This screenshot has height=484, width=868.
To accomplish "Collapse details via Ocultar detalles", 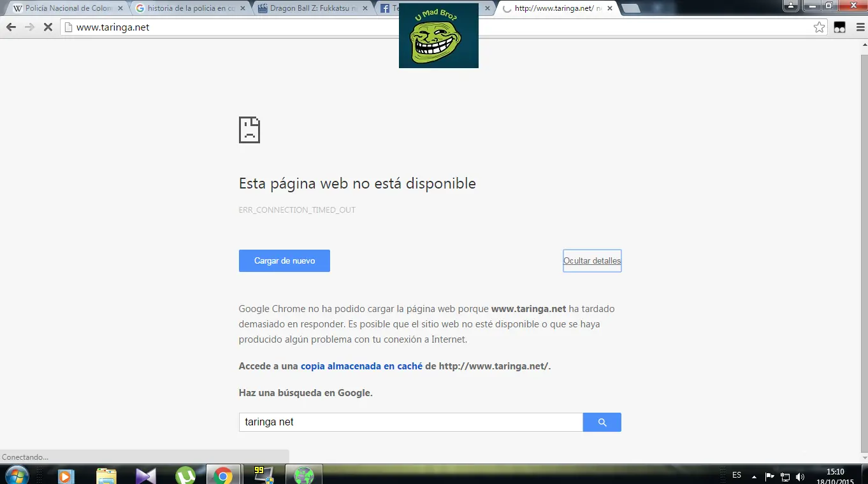I will 591,260.
